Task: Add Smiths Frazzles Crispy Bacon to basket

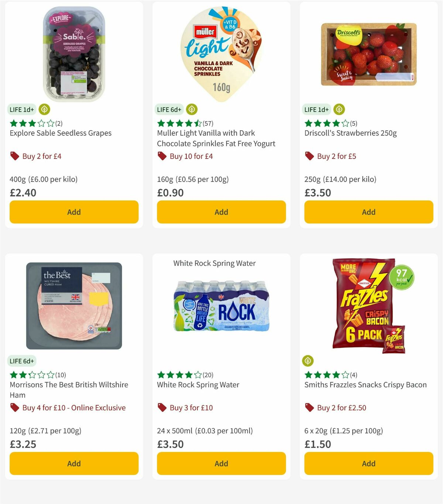Action: coord(368,463)
